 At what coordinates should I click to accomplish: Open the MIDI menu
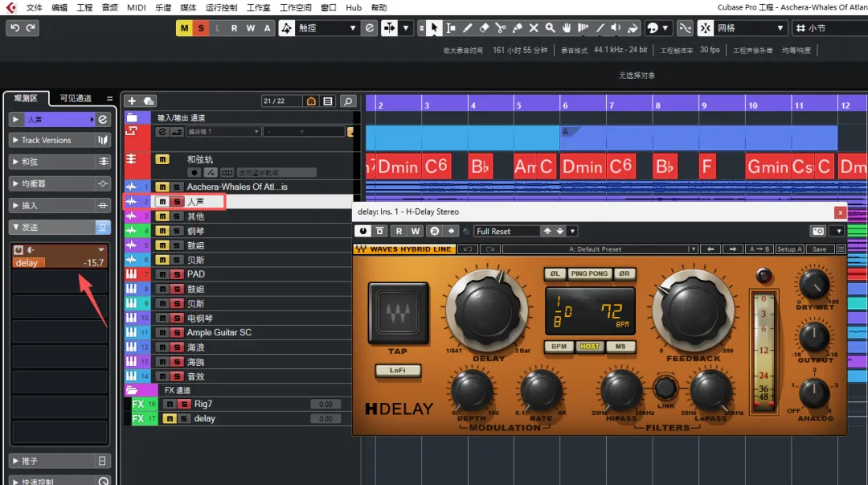point(136,7)
